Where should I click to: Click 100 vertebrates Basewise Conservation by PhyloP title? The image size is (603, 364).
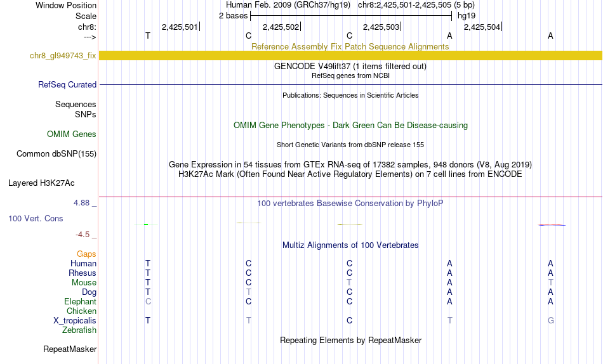click(x=350, y=204)
